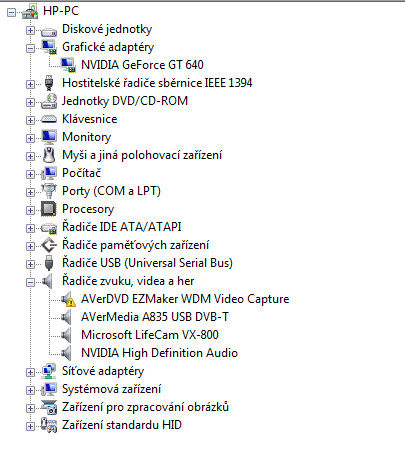Click the Síťové adaptéry network icon
This screenshot has width=405, height=452.
pyautogui.click(x=49, y=371)
